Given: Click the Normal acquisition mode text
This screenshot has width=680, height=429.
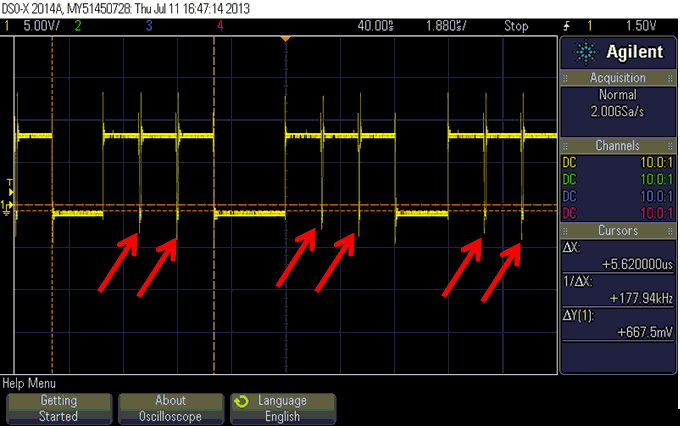Looking at the screenshot, I should click(x=618, y=95).
